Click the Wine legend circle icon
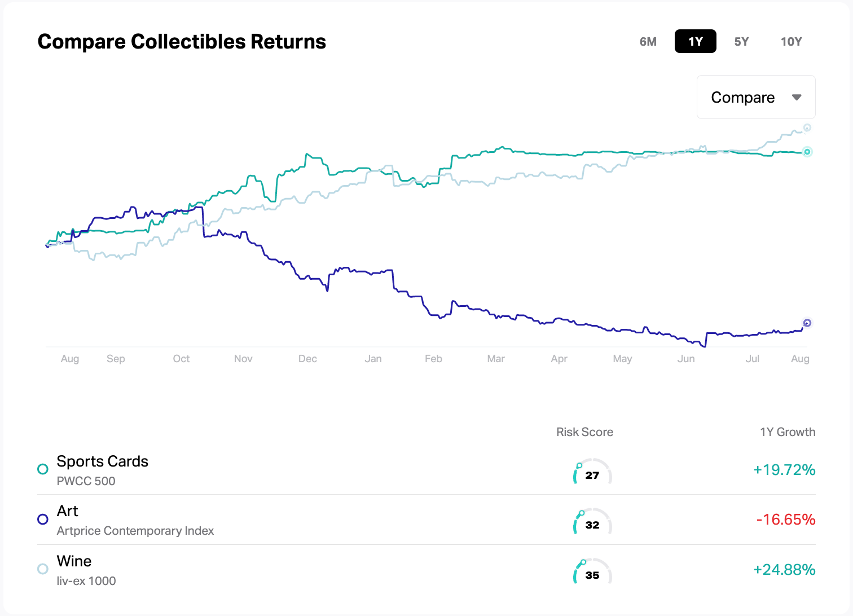 tap(42, 569)
